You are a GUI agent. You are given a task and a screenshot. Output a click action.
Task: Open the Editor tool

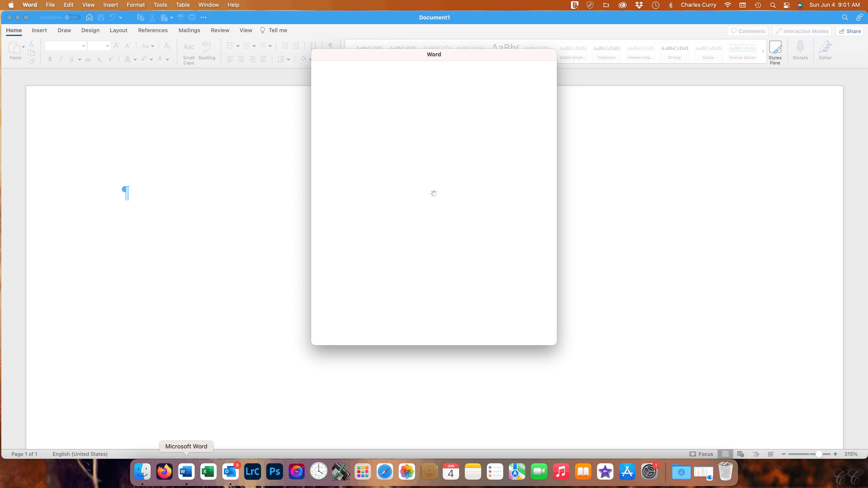[x=825, y=51]
